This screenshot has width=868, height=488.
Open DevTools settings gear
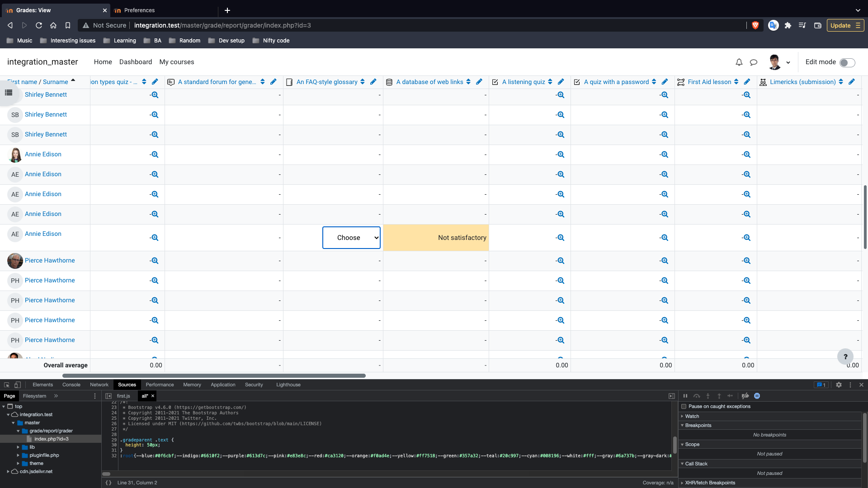point(839,385)
